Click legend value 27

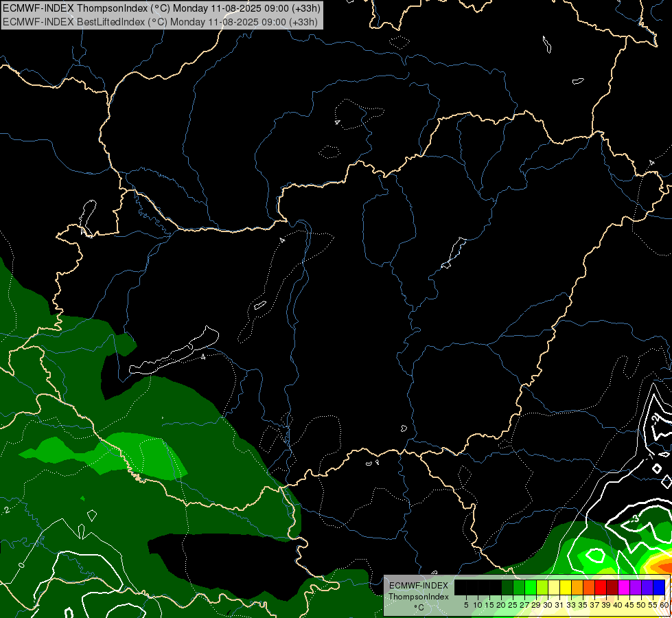(524, 605)
